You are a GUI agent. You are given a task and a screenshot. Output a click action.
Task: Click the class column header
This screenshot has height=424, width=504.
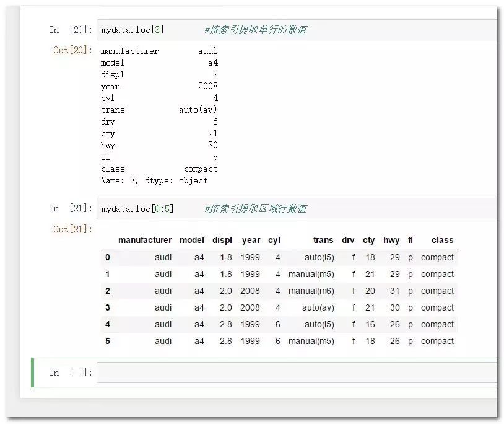(442, 240)
